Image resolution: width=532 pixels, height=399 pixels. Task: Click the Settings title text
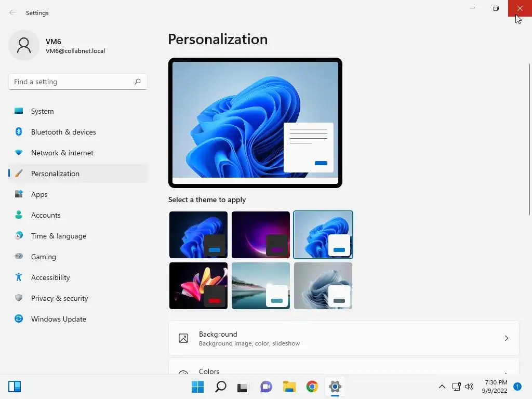click(37, 13)
